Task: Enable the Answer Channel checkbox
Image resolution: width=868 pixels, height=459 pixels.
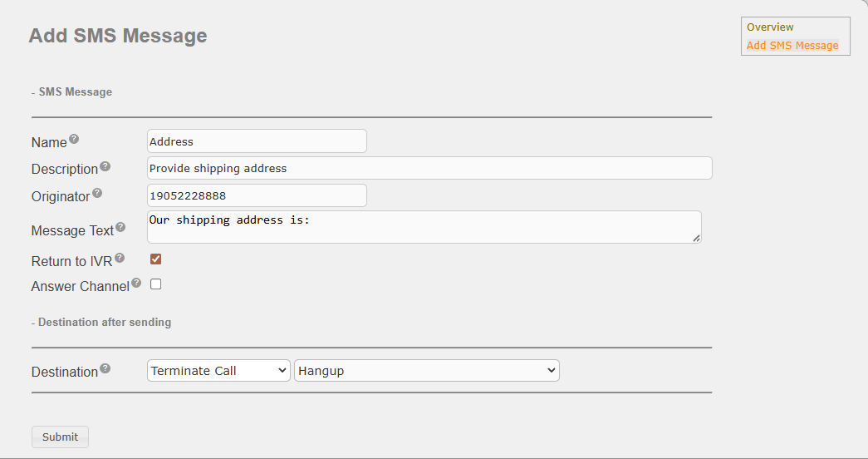Action: (x=155, y=284)
